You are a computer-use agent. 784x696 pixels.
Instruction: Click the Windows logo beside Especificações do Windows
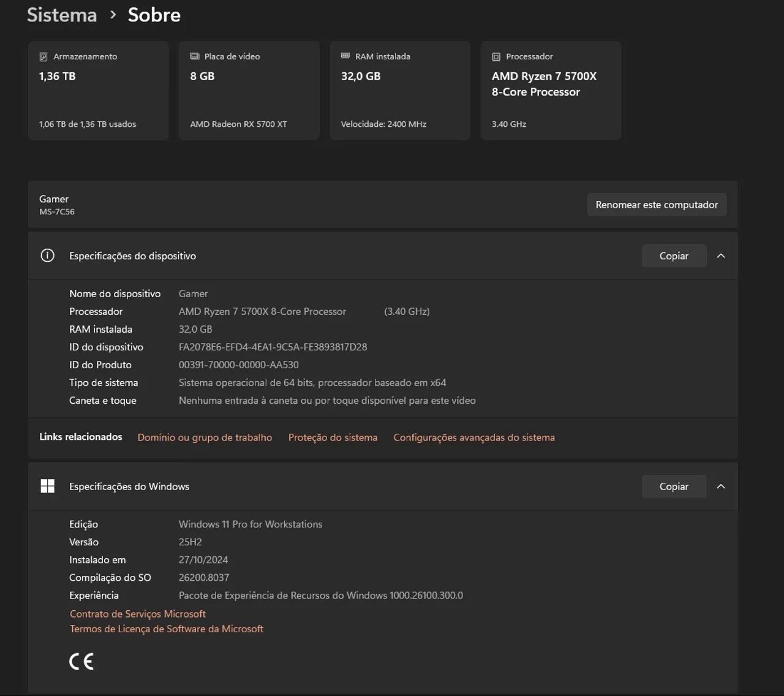tap(47, 486)
